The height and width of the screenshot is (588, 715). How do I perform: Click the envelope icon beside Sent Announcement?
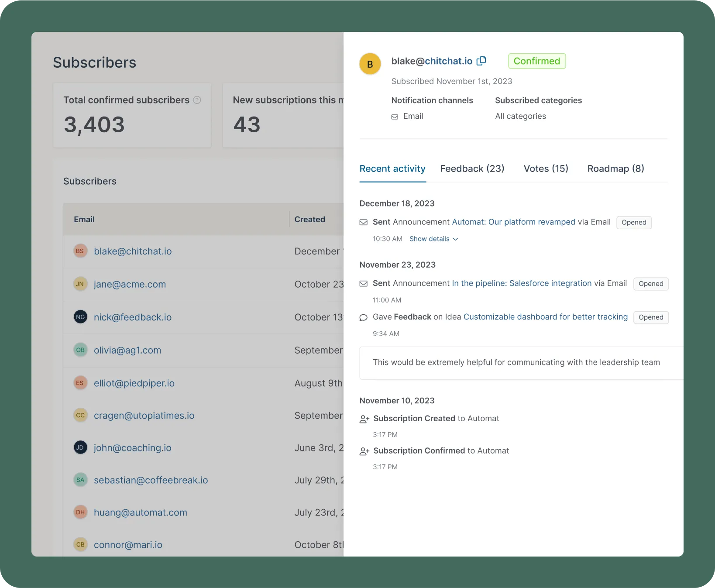tap(363, 222)
